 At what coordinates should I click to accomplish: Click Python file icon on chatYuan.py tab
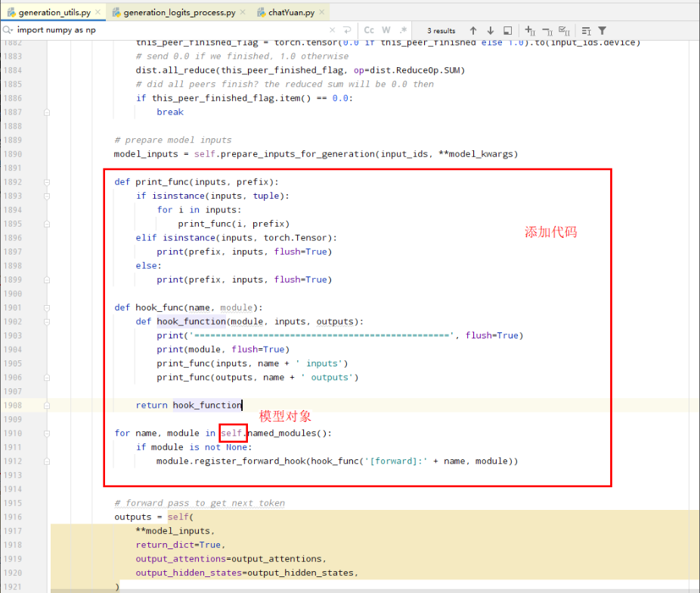(261, 13)
